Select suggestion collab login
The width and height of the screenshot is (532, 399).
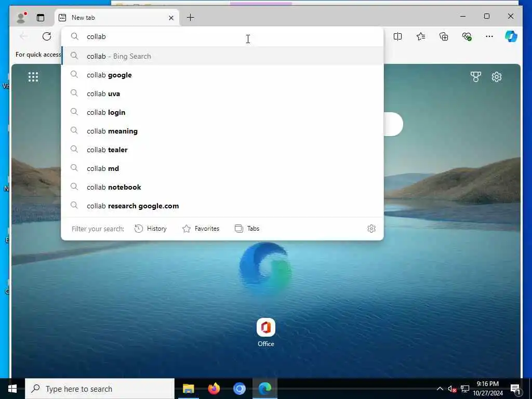pos(222,112)
